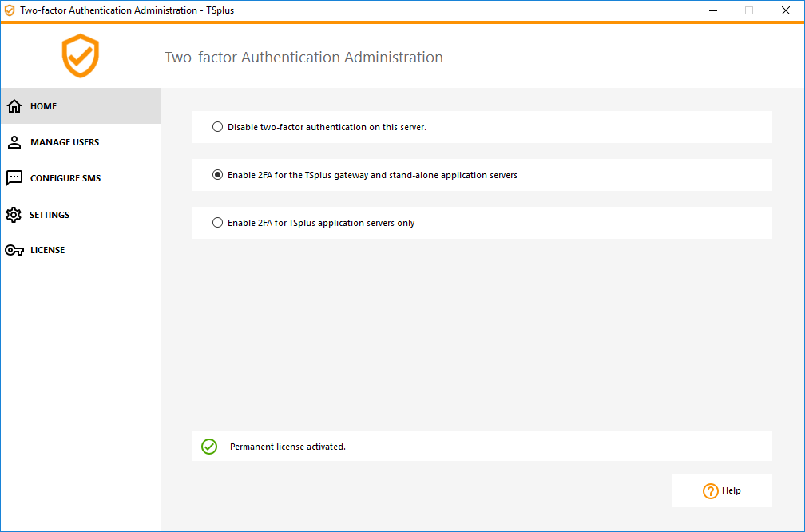Open the License page
Screen dimensions: 805x532
click(x=46, y=249)
